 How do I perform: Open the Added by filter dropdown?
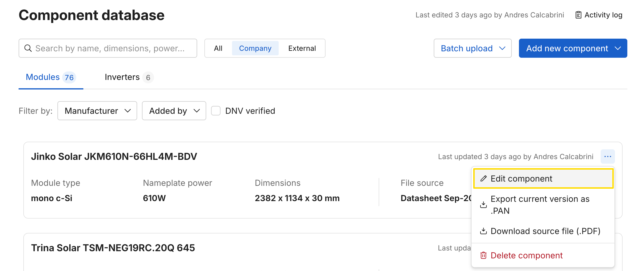click(174, 111)
